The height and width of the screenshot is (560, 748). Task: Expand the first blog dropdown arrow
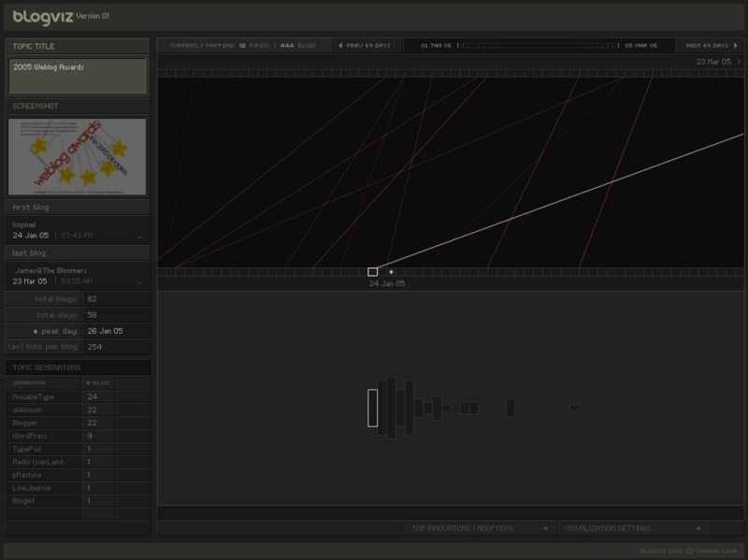pyautogui.click(x=139, y=237)
